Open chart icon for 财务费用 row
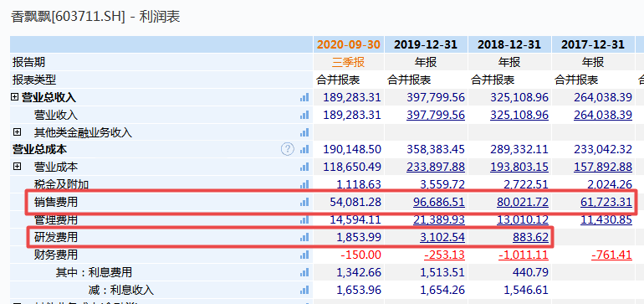Screen dimensions: 644x304 tap(304, 255)
